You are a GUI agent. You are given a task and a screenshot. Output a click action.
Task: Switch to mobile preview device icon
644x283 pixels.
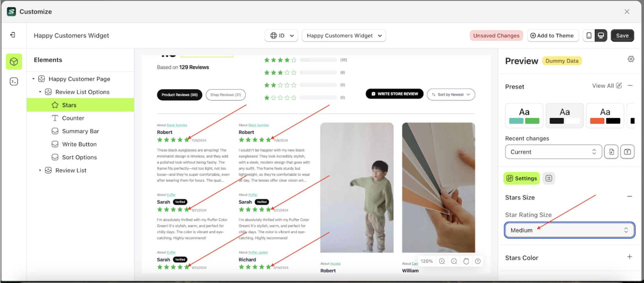(x=589, y=35)
